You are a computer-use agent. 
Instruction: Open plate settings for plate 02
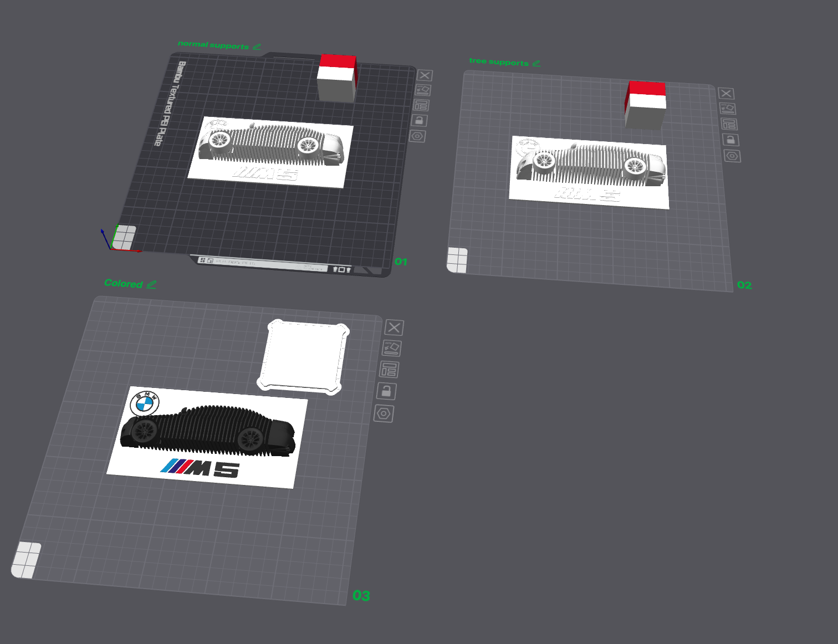(732, 156)
